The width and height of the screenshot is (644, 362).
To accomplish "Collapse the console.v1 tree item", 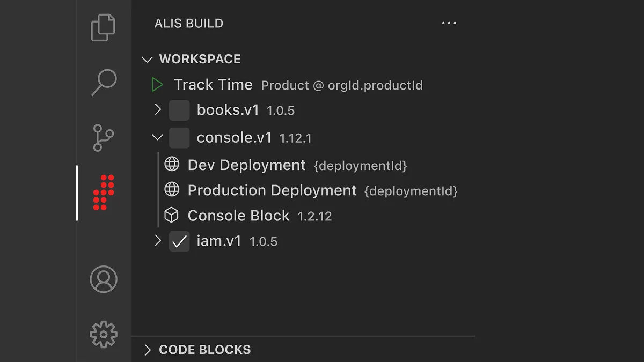I will [x=157, y=137].
